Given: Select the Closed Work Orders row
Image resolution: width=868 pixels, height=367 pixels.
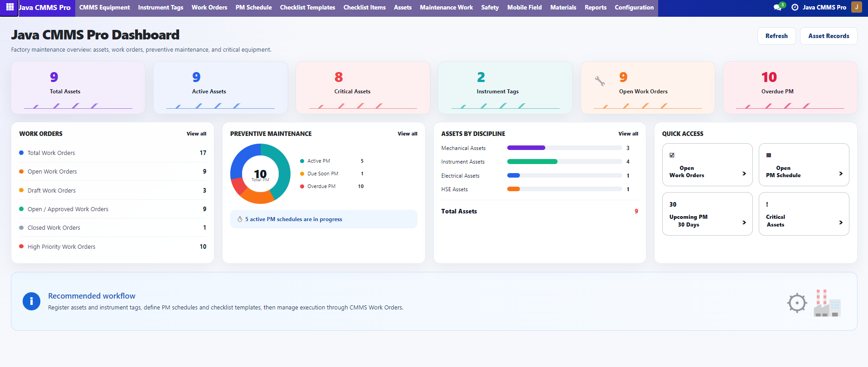Looking at the screenshot, I should [112, 227].
